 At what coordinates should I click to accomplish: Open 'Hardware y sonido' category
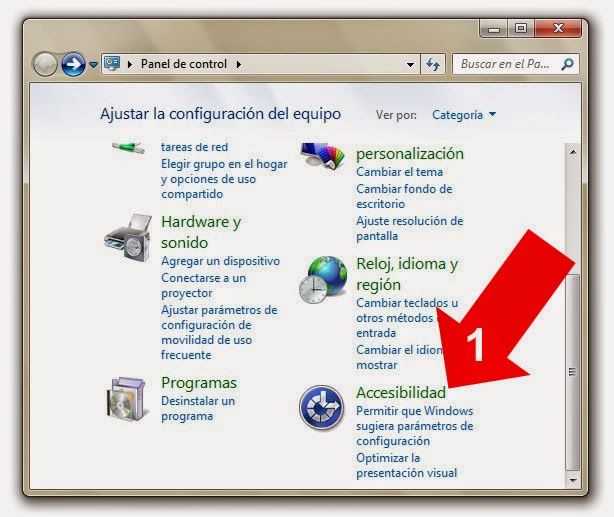coord(201,232)
